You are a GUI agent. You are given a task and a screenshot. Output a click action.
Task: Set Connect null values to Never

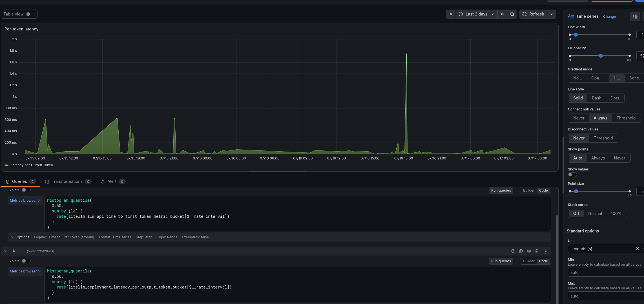point(579,118)
